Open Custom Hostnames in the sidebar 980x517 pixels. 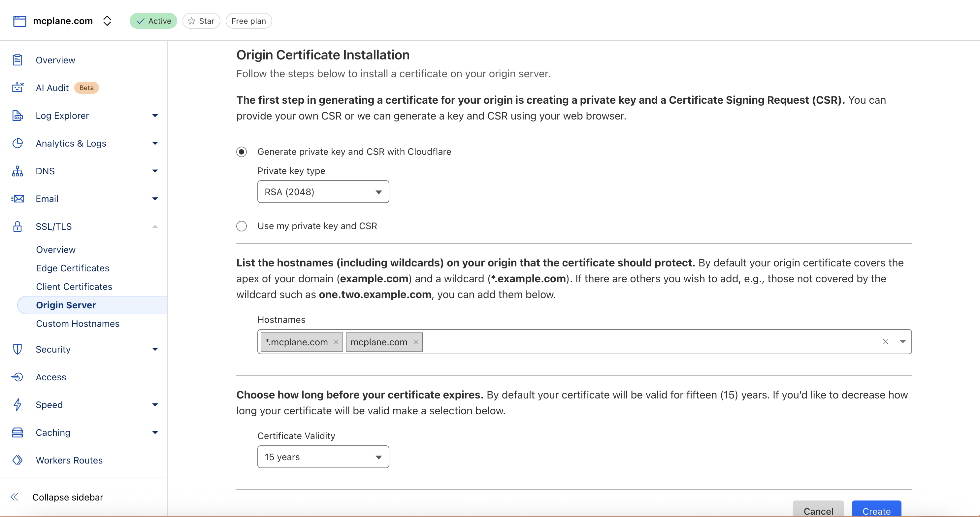point(78,324)
